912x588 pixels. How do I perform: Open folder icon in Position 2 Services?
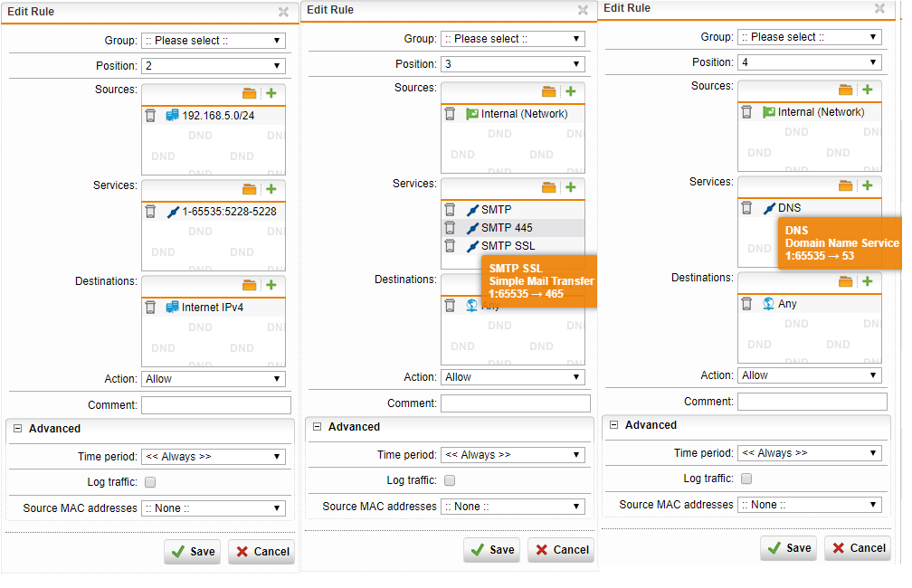pyautogui.click(x=250, y=189)
